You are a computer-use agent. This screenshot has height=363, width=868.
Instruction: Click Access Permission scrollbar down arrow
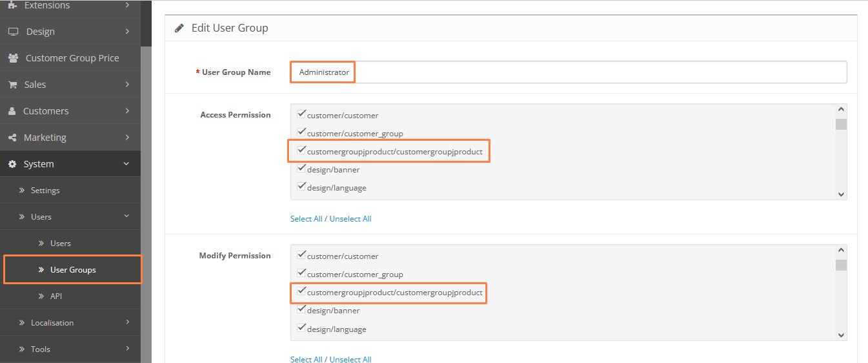point(841,194)
